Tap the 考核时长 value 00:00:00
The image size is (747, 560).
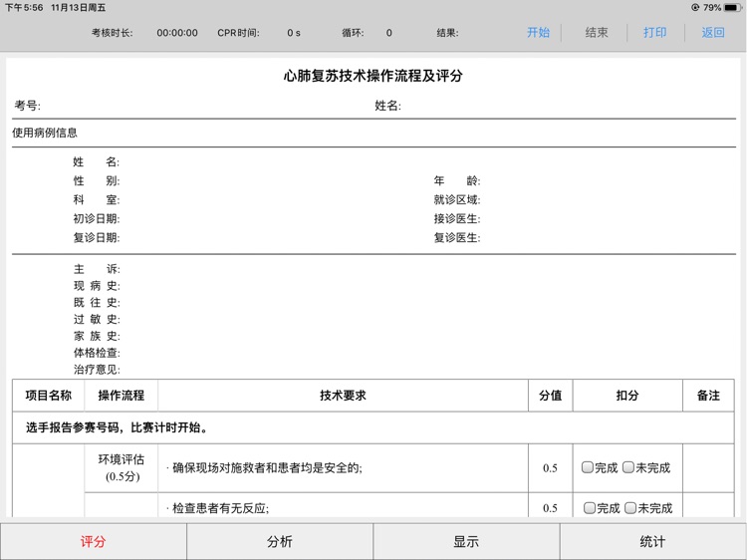point(177,33)
